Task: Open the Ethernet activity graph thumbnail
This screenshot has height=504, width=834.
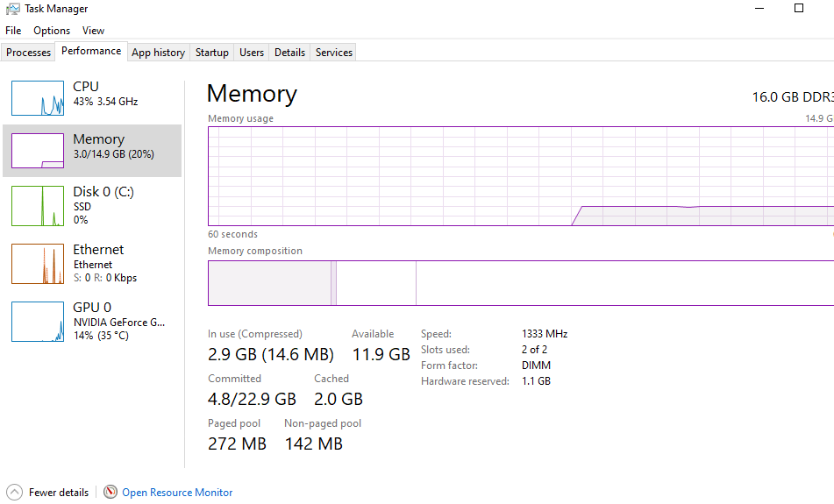Action: coord(38,264)
